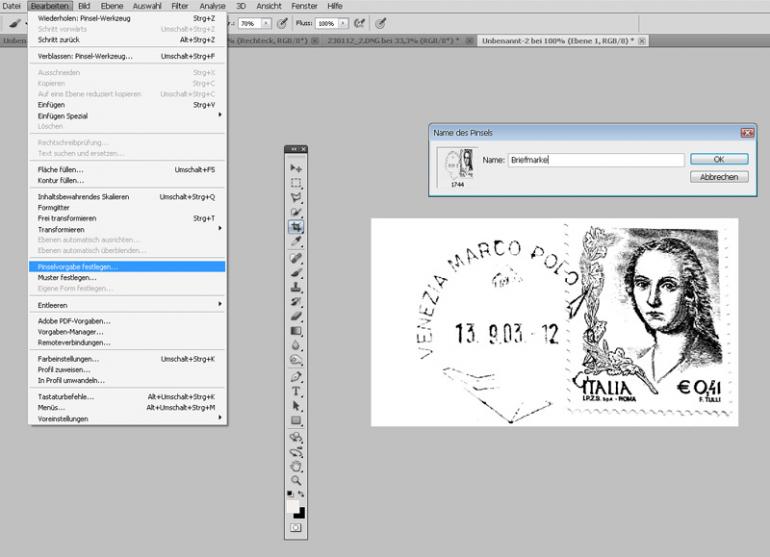Open the opacity 70% dropdown arrow

point(266,23)
